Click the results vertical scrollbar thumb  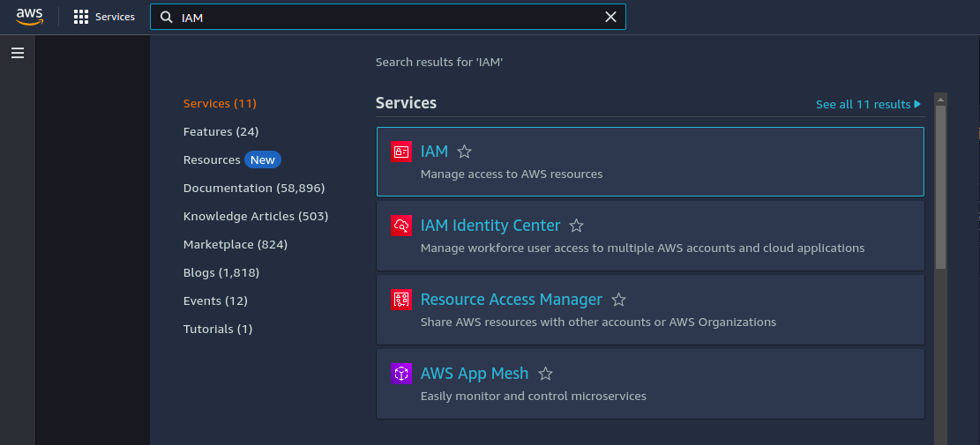(940, 187)
